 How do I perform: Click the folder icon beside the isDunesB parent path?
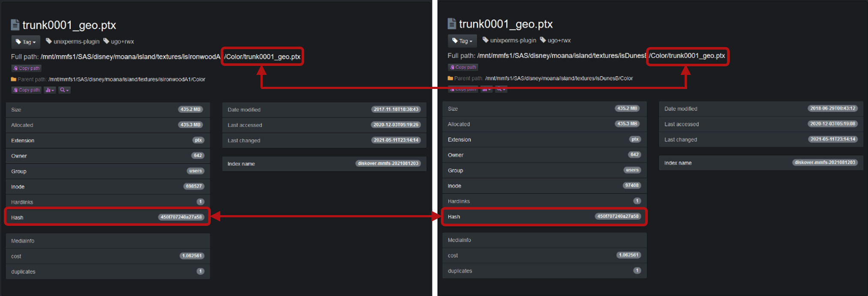click(x=450, y=78)
